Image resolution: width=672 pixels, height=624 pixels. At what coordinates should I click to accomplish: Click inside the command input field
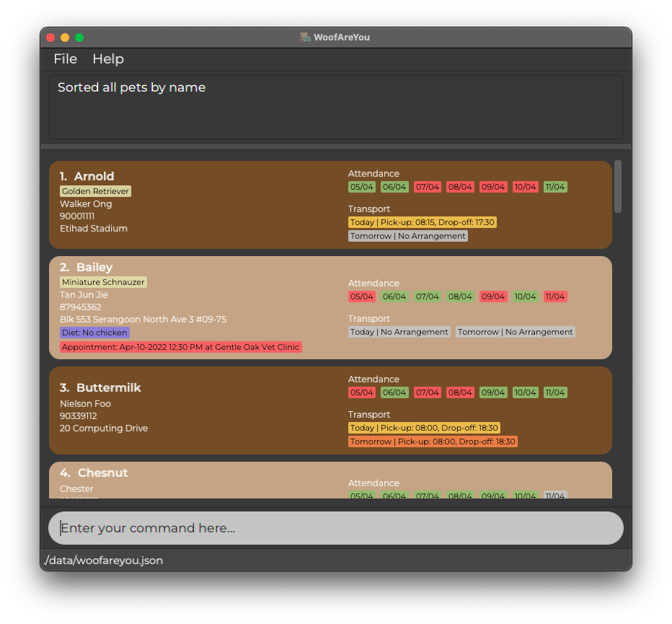click(x=335, y=527)
